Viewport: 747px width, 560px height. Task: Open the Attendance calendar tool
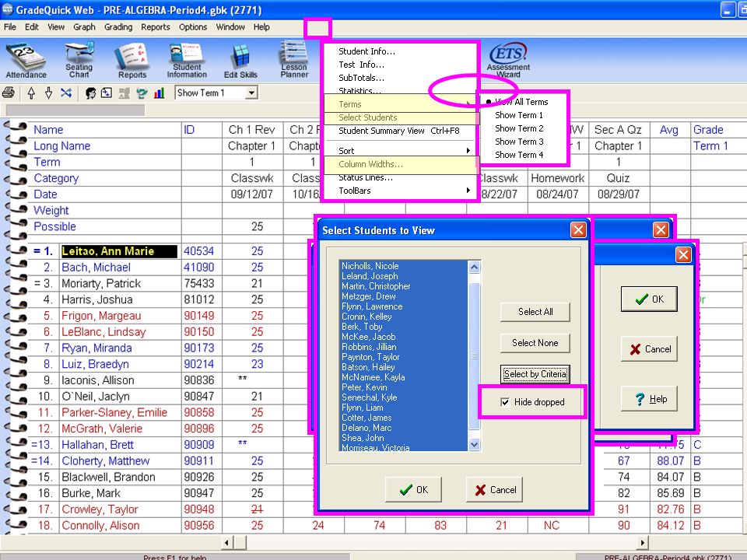coord(26,60)
